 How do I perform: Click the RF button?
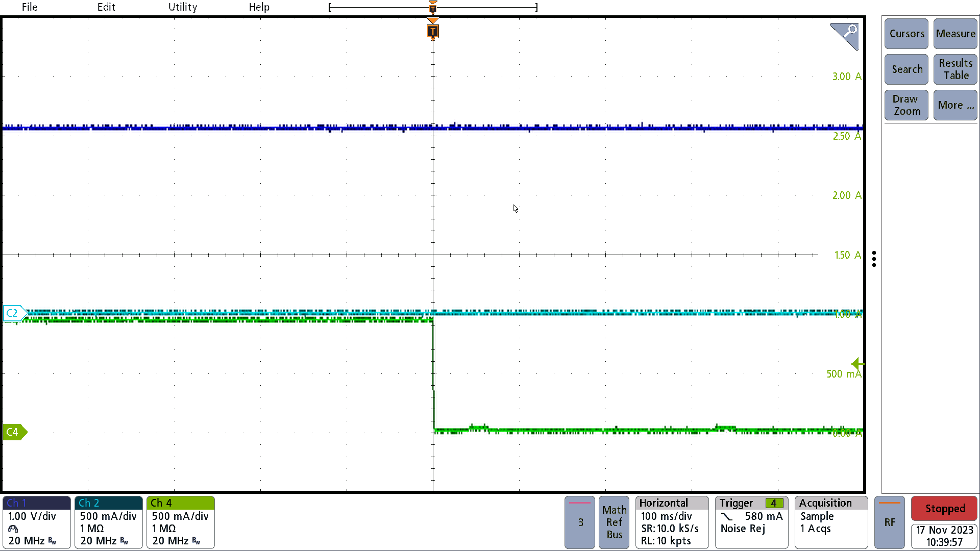pos(890,522)
